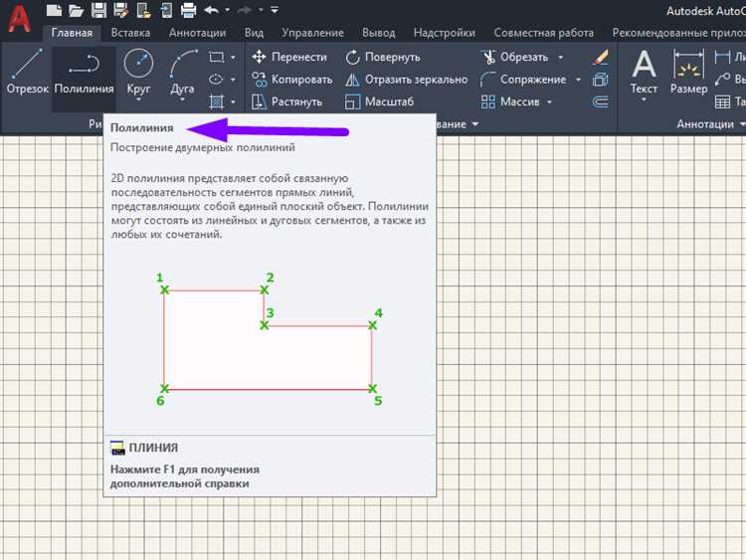Screen dimensions: 746x560
Task: Expand the Массив dropdown arrow
Action: point(550,101)
